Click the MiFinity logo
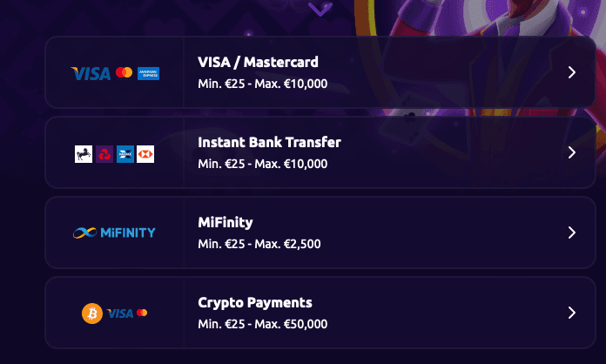The image size is (606, 364). [114, 233]
